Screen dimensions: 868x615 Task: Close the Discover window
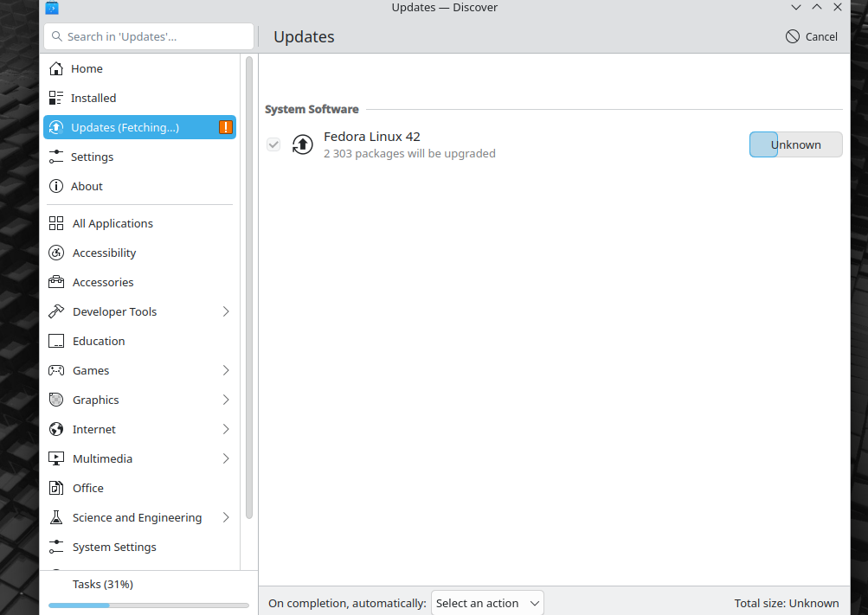pos(838,7)
